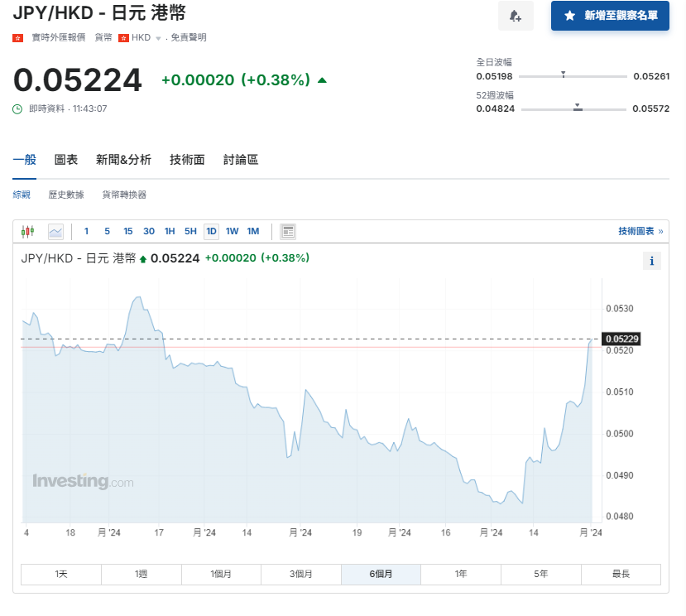
Task: Choose the 1年 time range
Action: click(x=460, y=574)
